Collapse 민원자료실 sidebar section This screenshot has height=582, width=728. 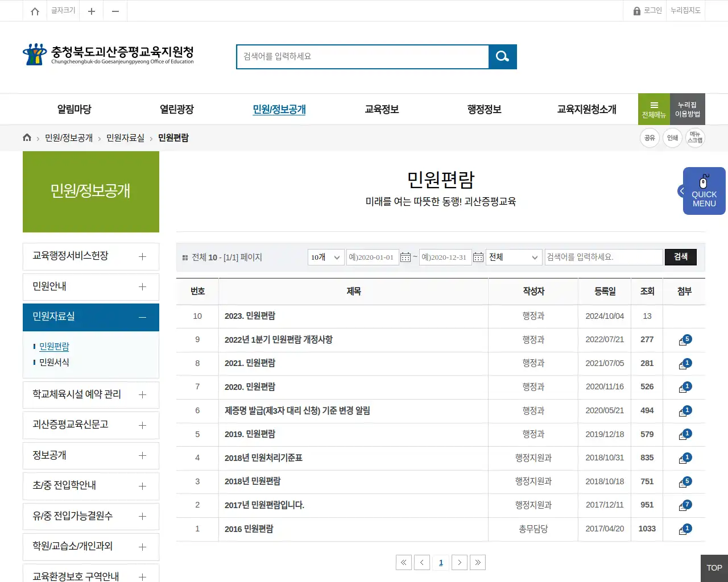(91, 317)
